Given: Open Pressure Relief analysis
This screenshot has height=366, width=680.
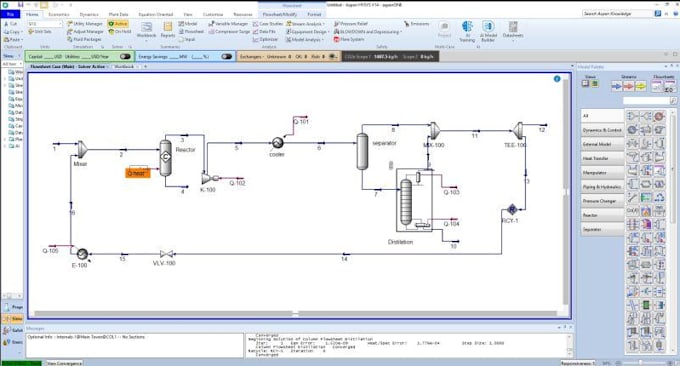Looking at the screenshot, I should 351,24.
